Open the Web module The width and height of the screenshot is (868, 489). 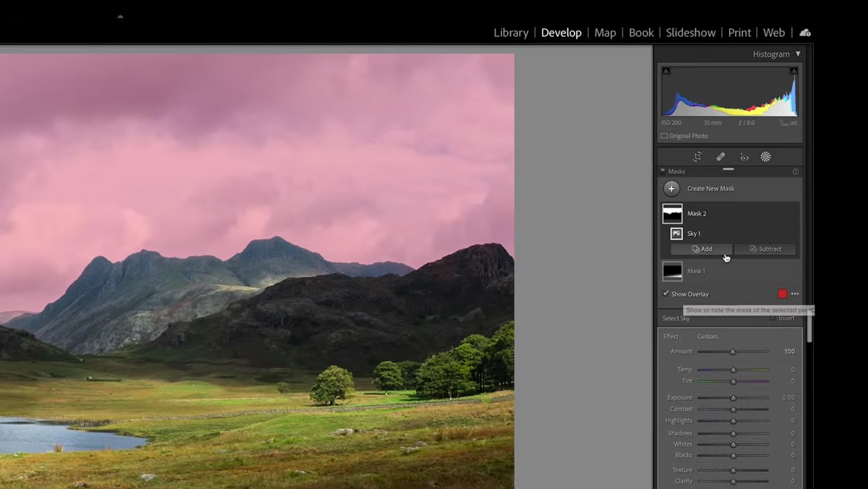click(774, 33)
